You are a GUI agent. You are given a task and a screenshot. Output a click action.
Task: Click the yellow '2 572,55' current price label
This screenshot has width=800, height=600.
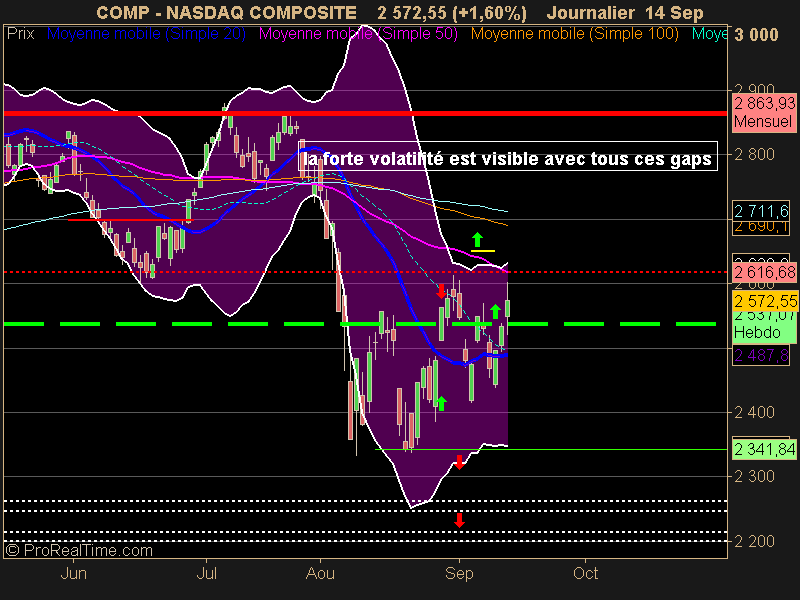point(764,301)
